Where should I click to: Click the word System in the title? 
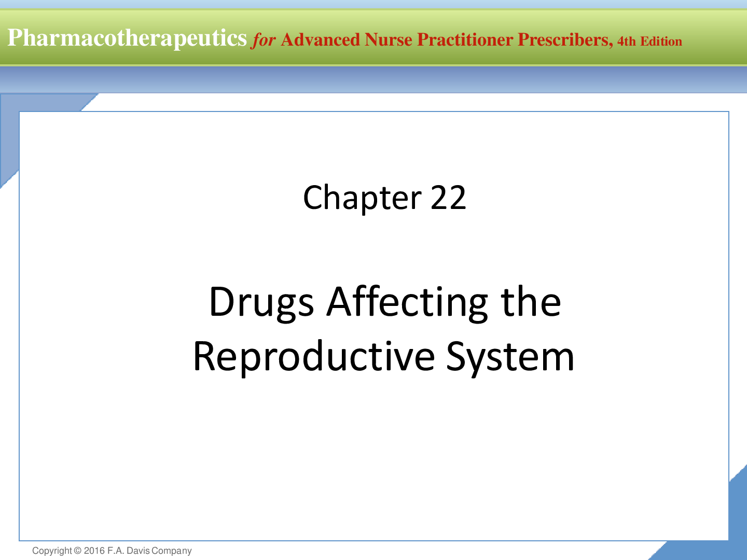[x=510, y=357]
